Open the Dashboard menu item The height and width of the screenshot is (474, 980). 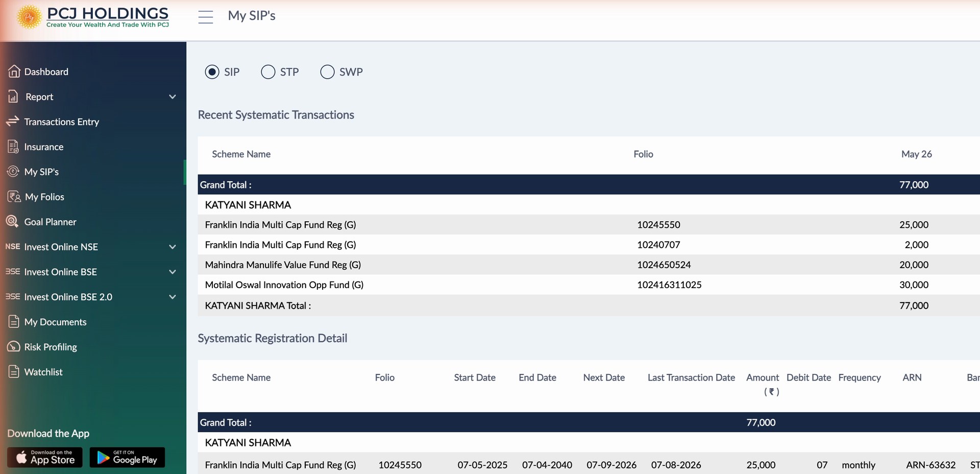pos(46,72)
